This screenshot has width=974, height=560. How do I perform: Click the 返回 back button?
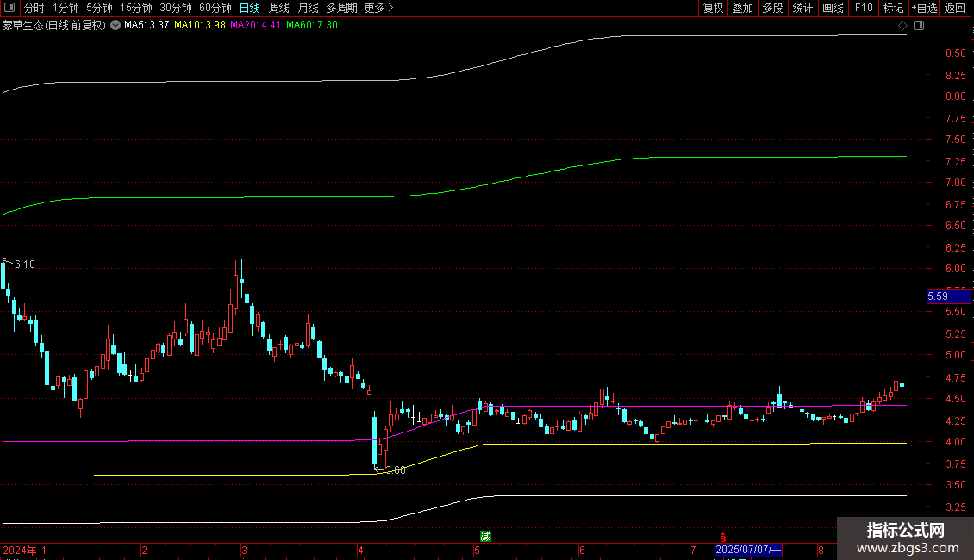pyautogui.click(x=955, y=8)
